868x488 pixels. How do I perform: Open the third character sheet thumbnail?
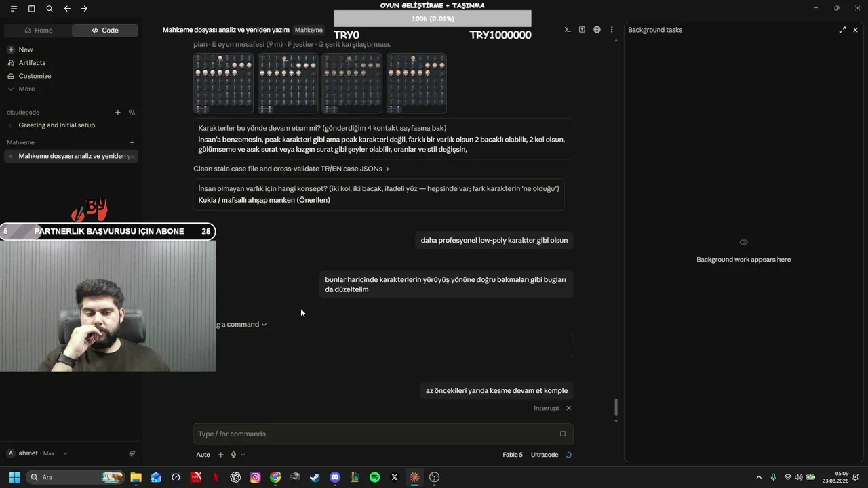point(352,83)
